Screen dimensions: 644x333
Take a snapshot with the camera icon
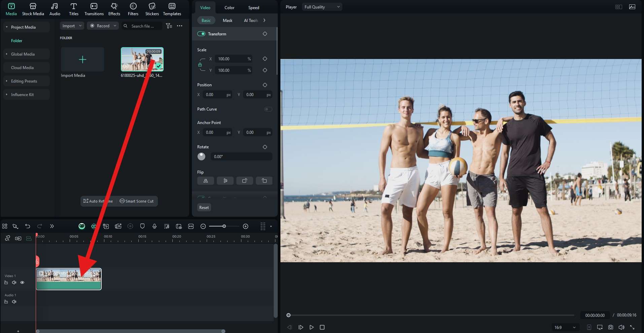pos(611,327)
